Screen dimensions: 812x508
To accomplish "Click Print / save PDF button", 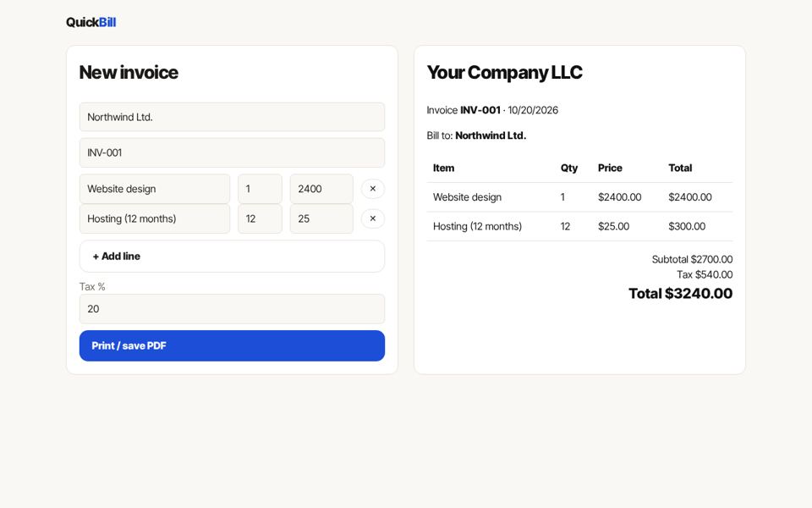I will pyautogui.click(x=232, y=345).
